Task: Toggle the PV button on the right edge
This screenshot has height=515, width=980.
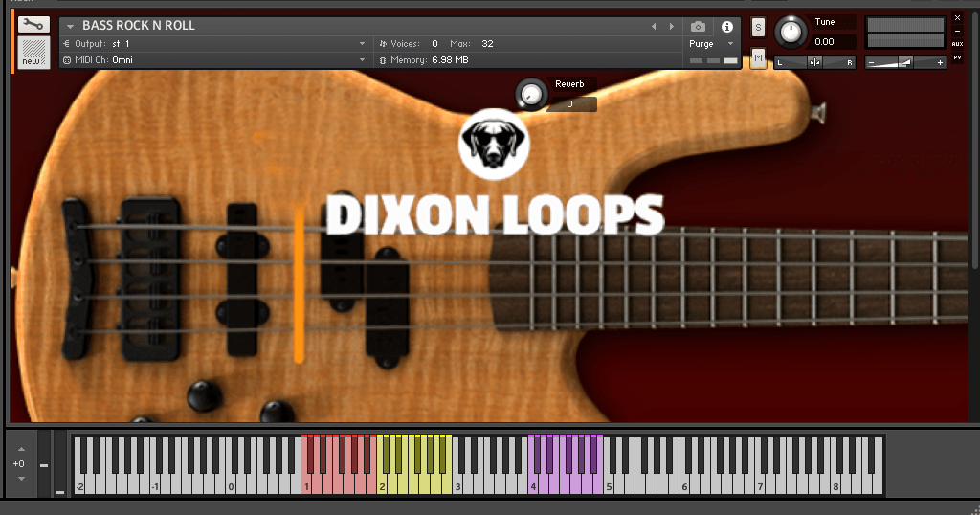Action: click(957, 58)
